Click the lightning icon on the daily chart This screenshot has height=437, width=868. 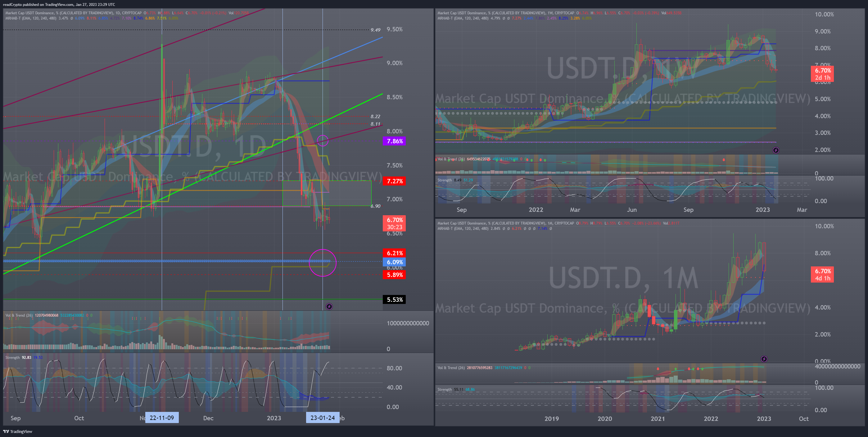click(x=329, y=306)
